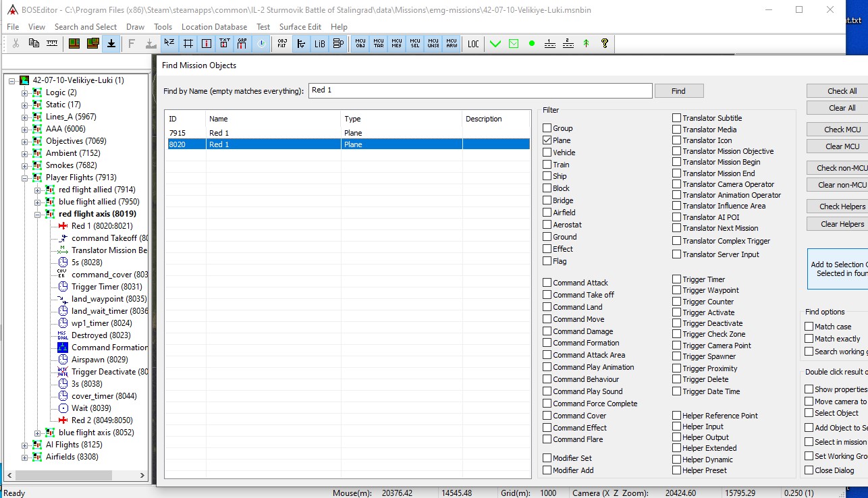Uncheck the Plane filter checkbox

click(547, 140)
